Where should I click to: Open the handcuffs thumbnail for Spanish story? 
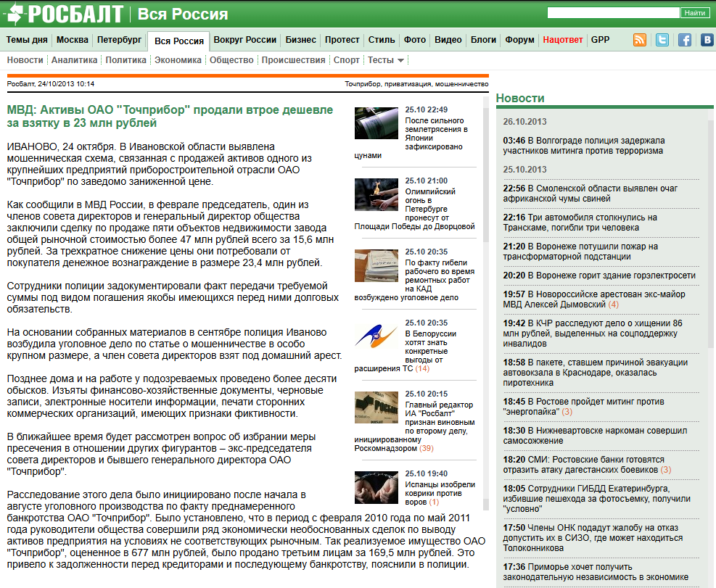376,487
